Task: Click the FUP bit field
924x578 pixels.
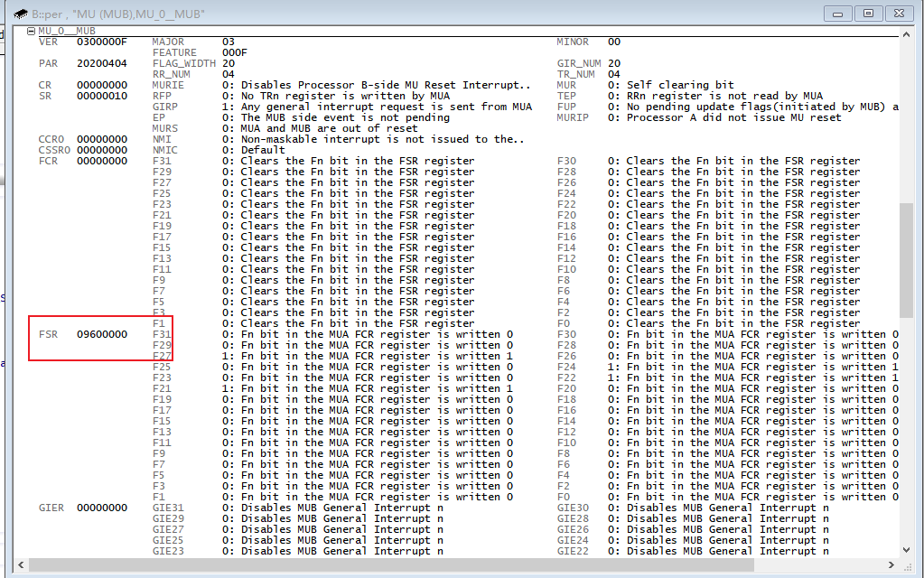Action: click(x=728, y=107)
